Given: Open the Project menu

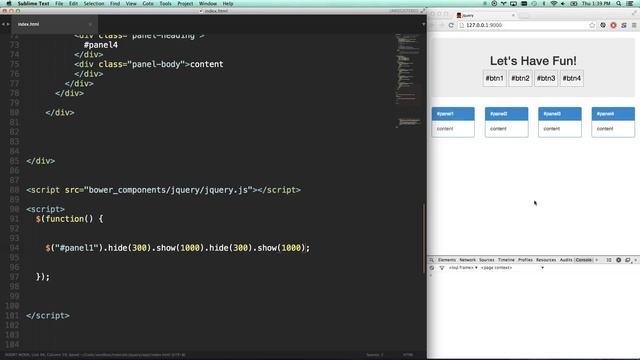Looking at the screenshot, I should pos(185,3).
